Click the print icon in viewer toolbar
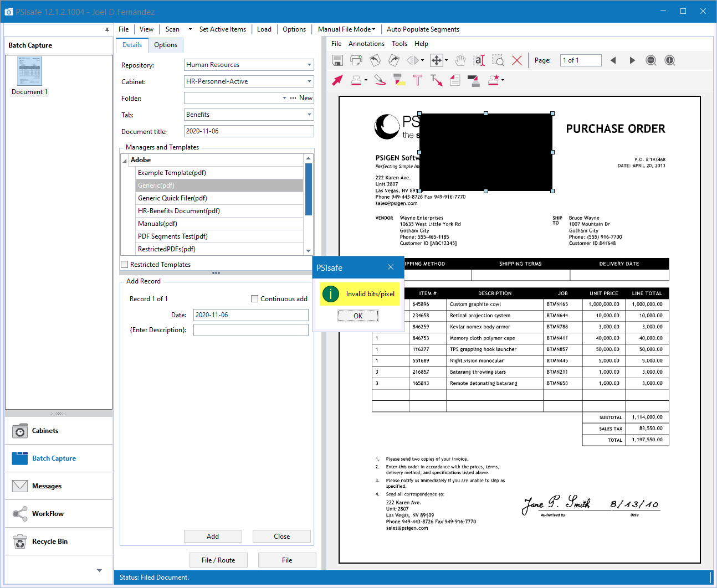717x588 pixels. [356, 60]
